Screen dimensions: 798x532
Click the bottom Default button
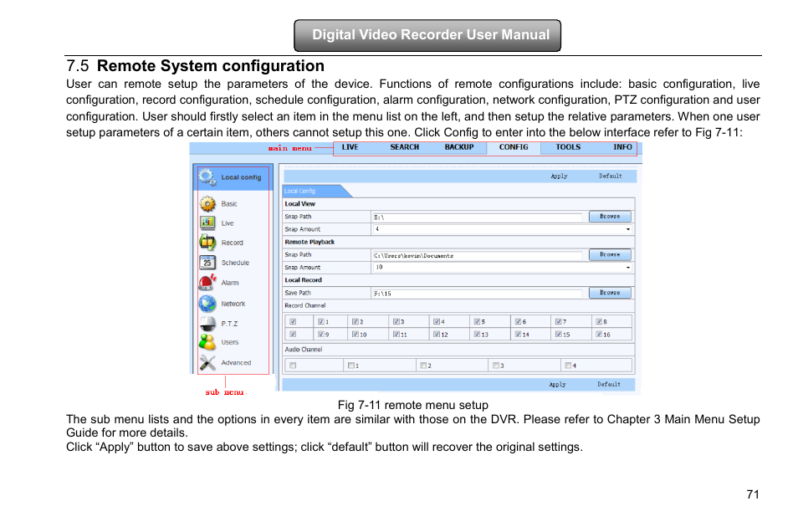point(609,385)
